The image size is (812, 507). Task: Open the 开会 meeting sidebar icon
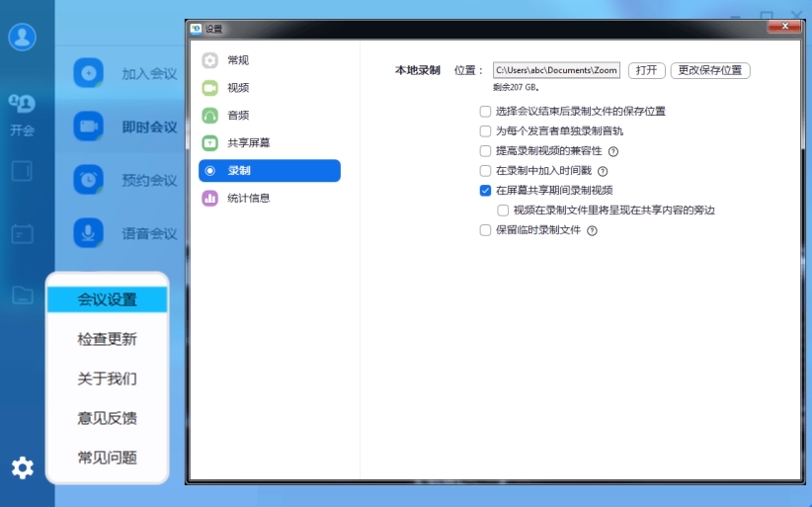[22, 104]
